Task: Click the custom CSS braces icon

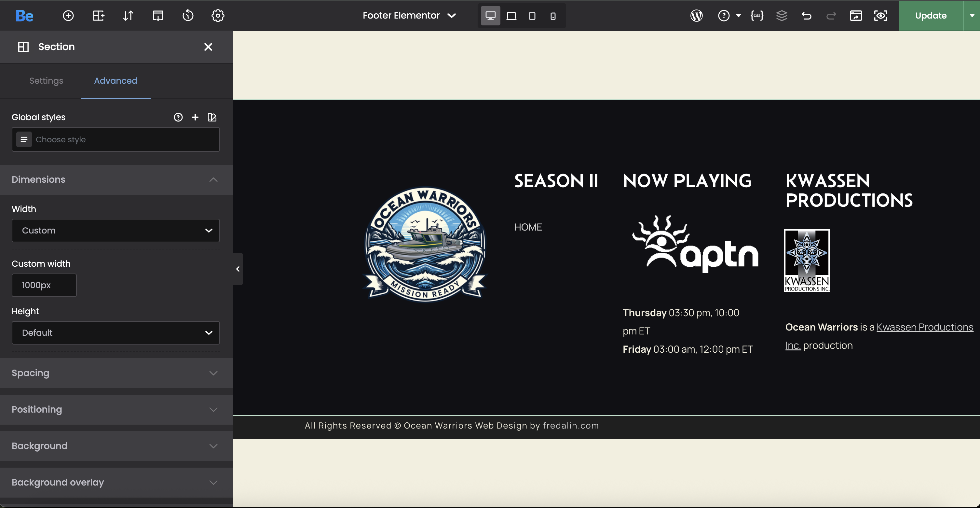Action: point(757,16)
